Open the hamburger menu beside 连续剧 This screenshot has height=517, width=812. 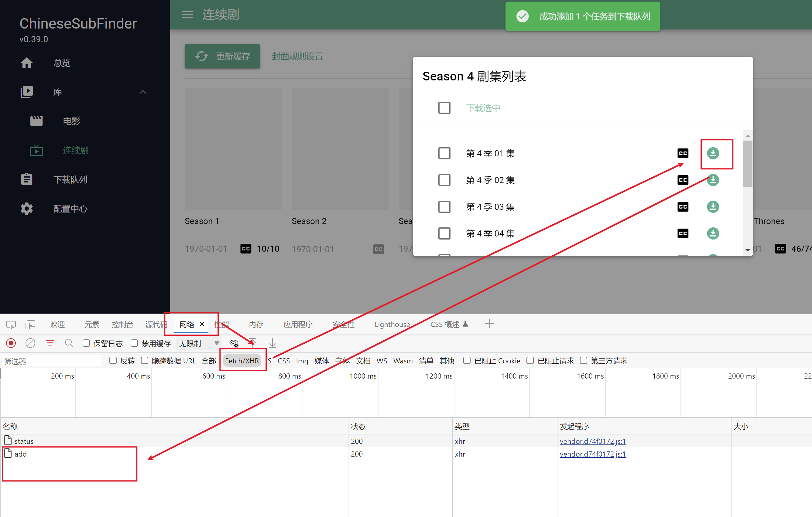[x=187, y=15]
